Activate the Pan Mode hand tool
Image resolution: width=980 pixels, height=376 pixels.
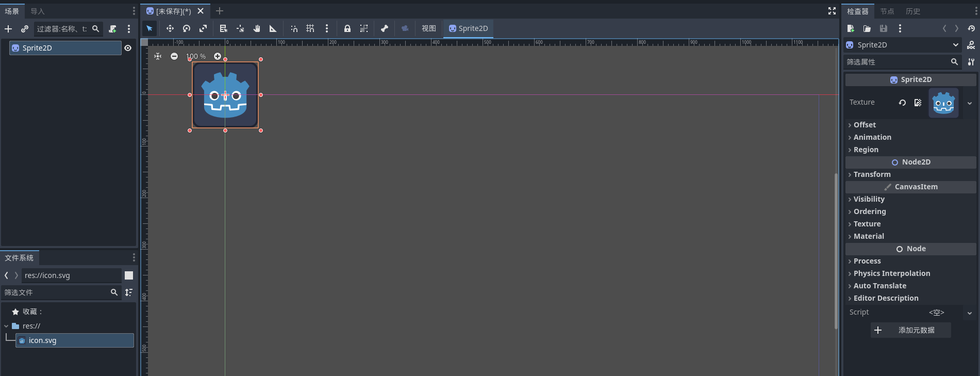click(257, 28)
